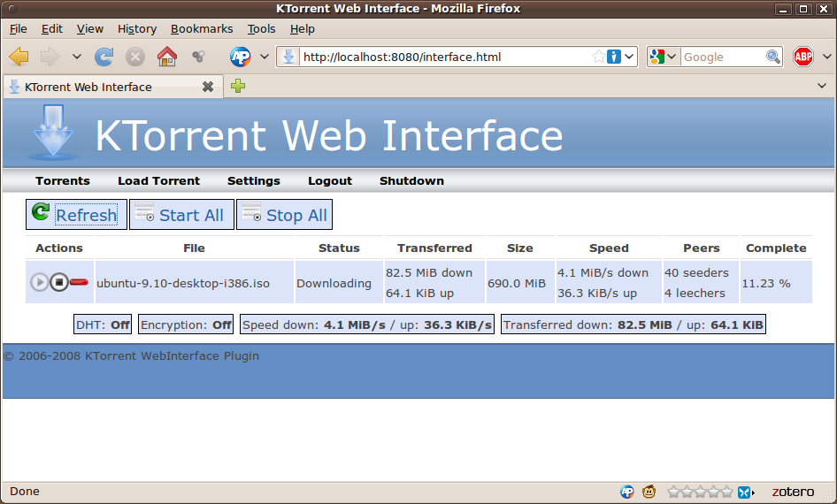Open the View menu
This screenshot has width=837, height=504.
(89, 29)
